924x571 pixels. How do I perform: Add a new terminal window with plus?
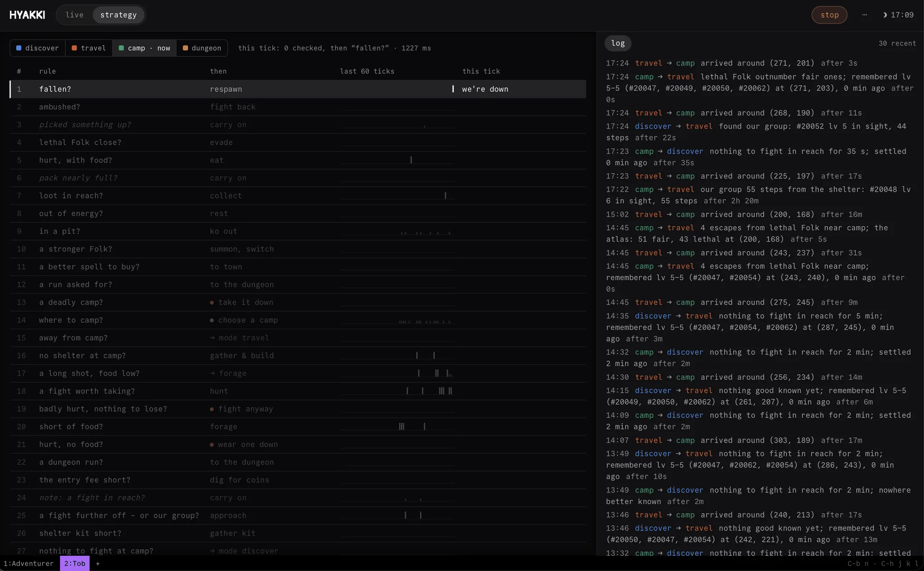click(x=97, y=563)
